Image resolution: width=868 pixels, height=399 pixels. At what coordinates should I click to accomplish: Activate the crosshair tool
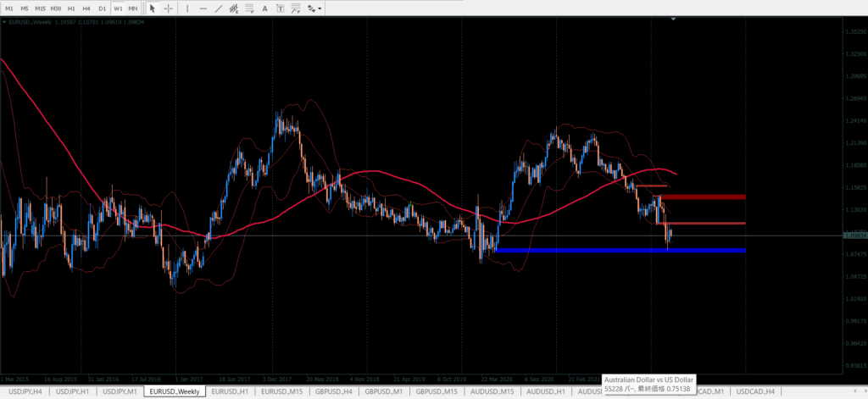[x=169, y=8]
